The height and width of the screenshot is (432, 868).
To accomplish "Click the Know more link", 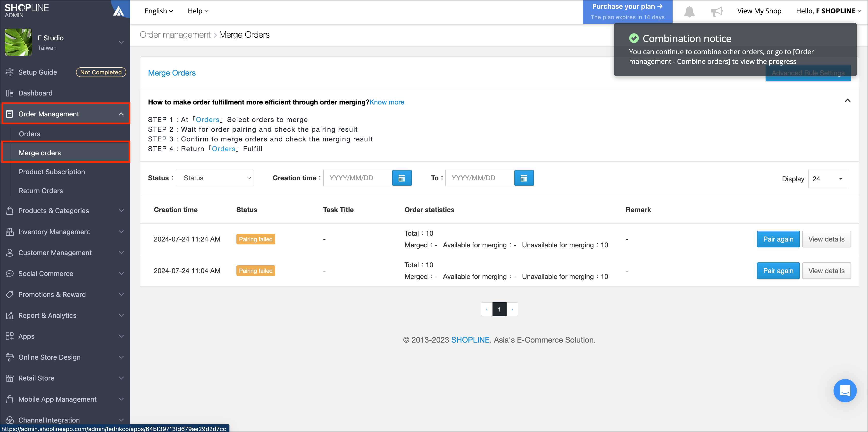I will (386, 102).
